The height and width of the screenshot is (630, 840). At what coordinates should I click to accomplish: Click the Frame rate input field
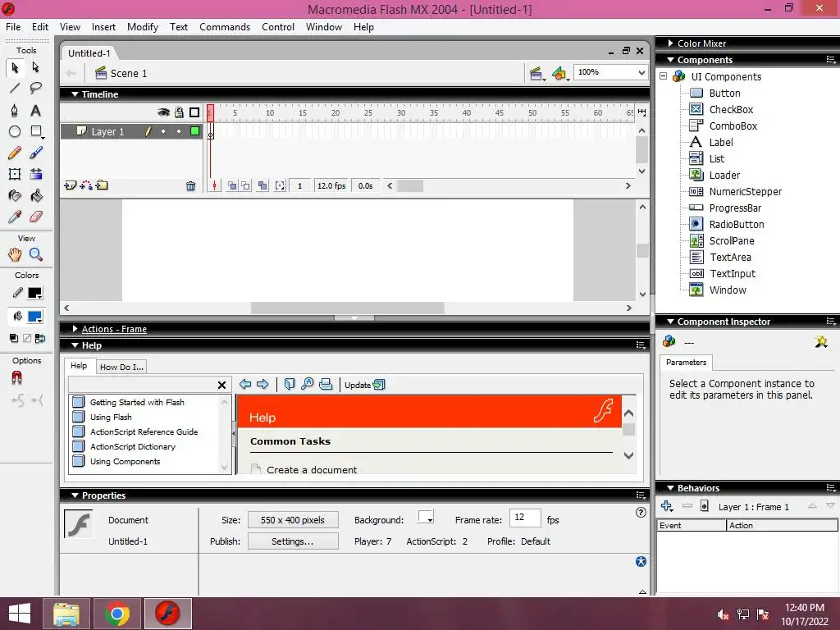pyautogui.click(x=525, y=518)
